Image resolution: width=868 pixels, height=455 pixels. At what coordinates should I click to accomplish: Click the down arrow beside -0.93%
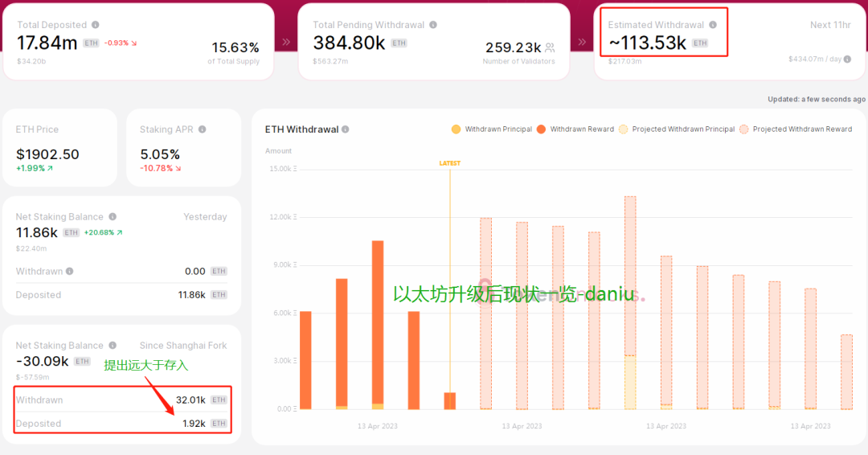[134, 43]
